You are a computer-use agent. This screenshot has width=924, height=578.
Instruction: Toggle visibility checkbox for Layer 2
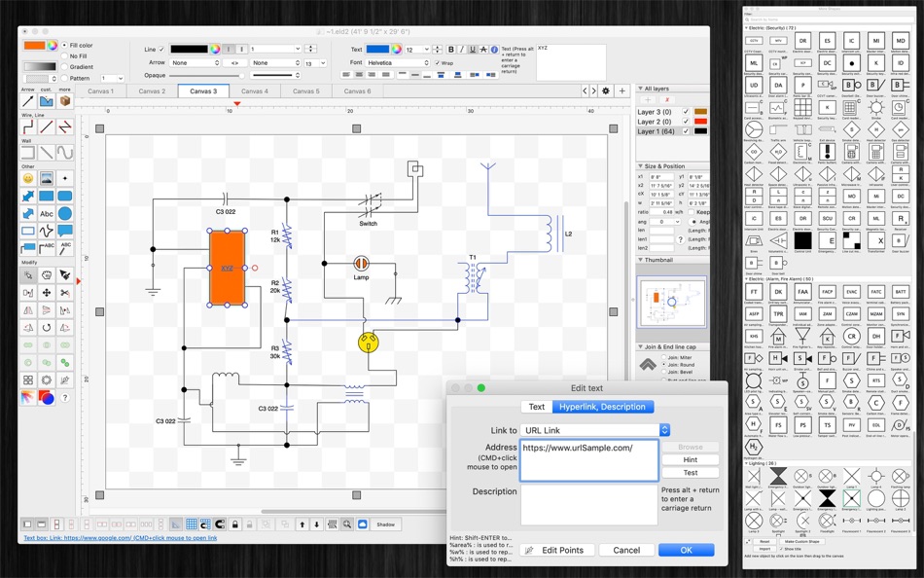(x=686, y=122)
